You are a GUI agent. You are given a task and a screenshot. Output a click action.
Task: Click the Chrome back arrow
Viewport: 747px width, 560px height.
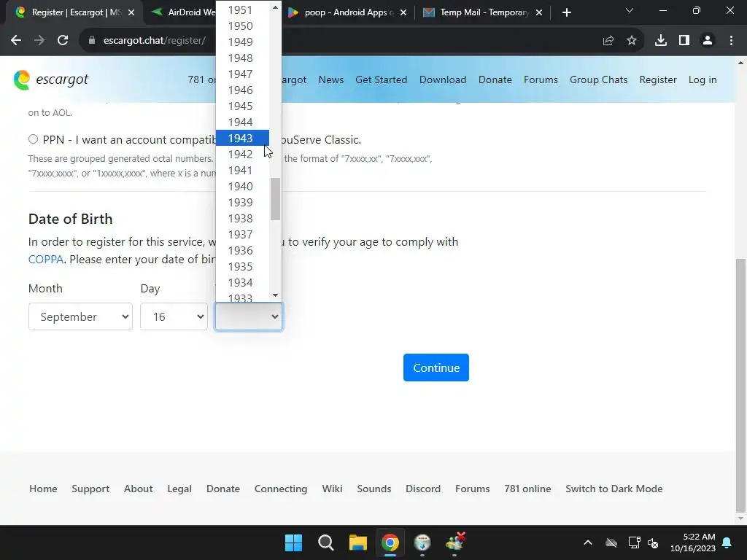click(16, 41)
